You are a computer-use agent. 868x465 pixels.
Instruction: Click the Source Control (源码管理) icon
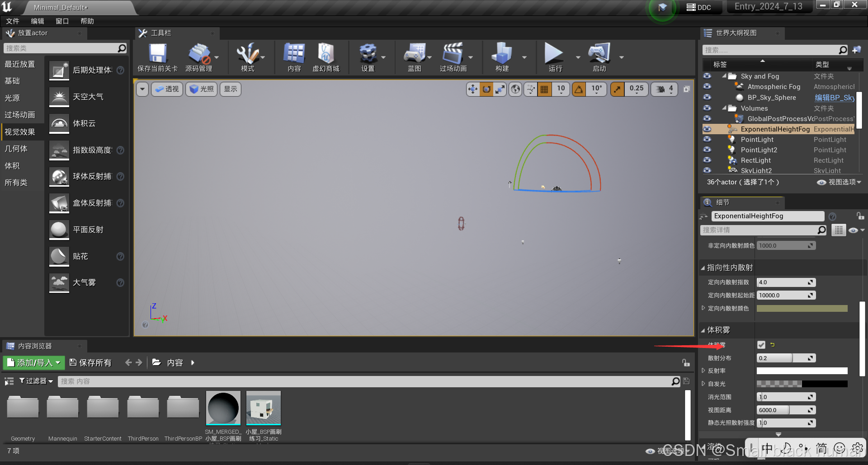pyautogui.click(x=199, y=54)
